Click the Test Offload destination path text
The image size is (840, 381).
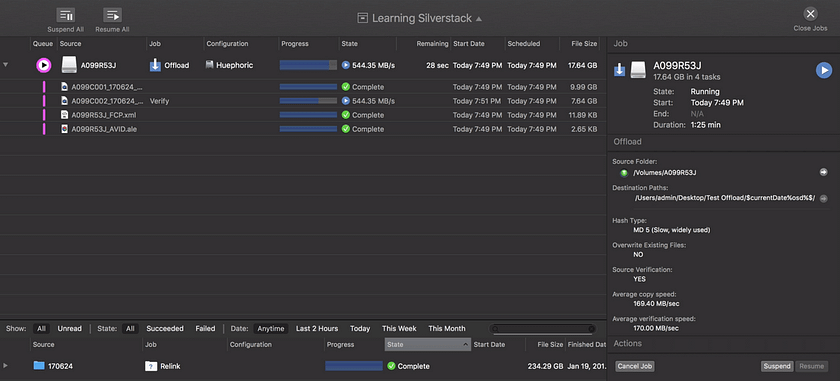click(x=724, y=198)
